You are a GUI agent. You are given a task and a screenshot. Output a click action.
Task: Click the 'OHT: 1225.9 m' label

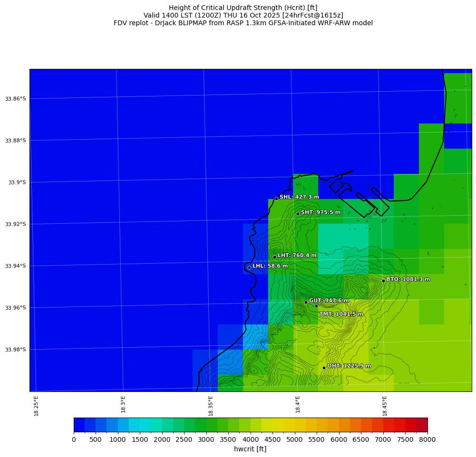[349, 366]
